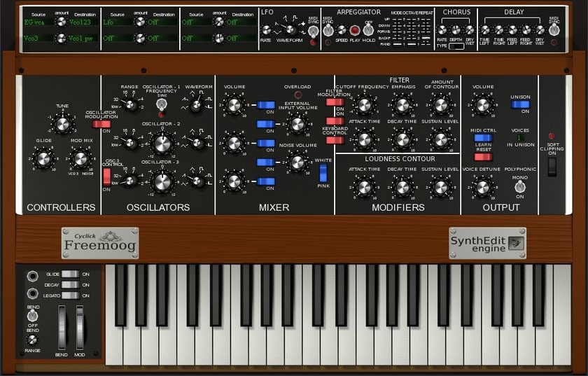Switch off the red Oscillator Modulation switch
The height and width of the screenshot is (376, 588).
click(x=101, y=124)
